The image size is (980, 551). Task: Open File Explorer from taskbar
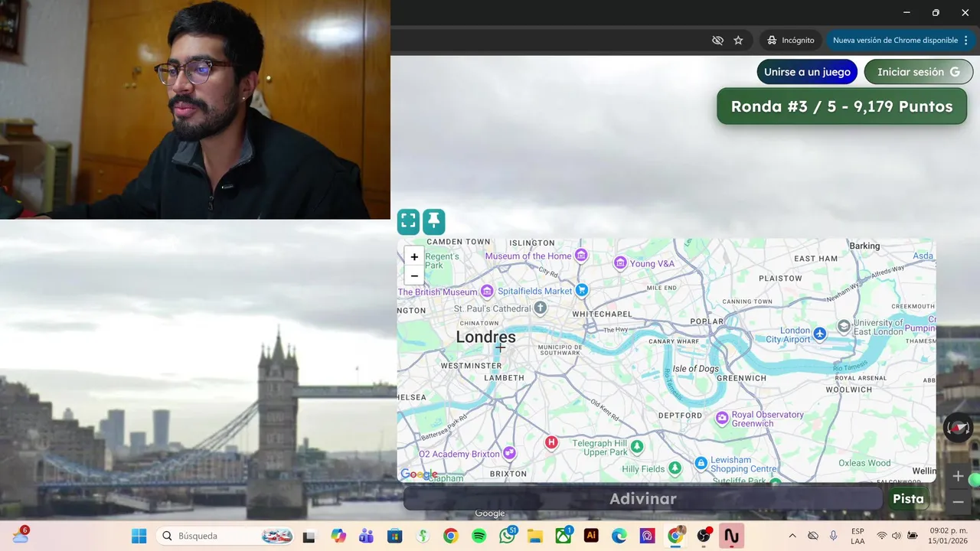pyautogui.click(x=534, y=536)
